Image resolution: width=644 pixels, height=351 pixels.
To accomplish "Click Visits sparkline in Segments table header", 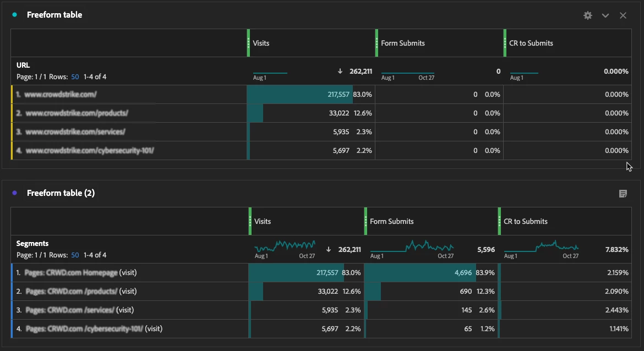I will pos(285,246).
